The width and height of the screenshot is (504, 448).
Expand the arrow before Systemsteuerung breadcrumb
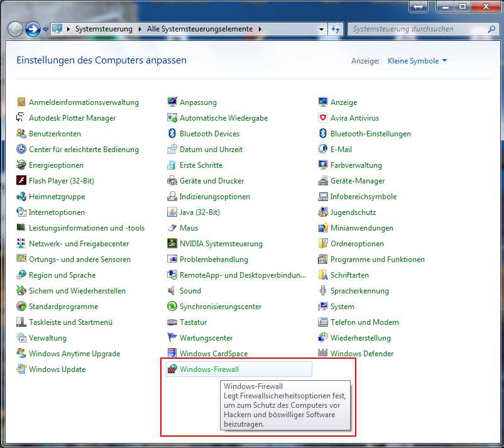coord(68,30)
